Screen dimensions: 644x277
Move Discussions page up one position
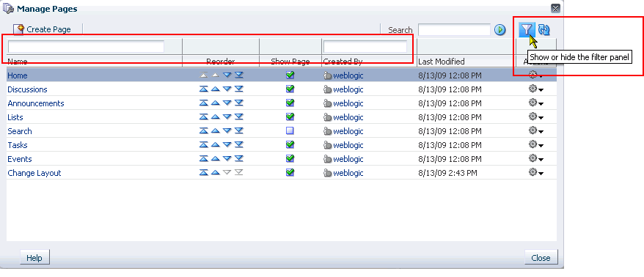215,89
